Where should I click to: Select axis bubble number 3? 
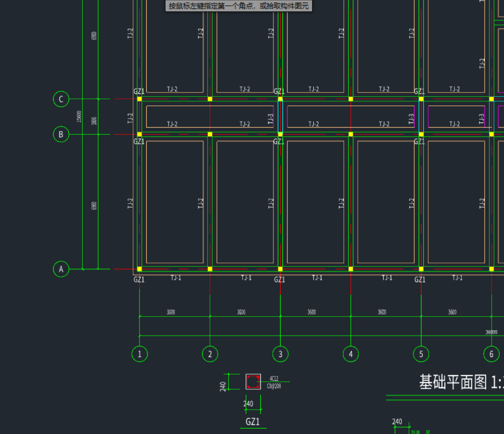tap(281, 354)
